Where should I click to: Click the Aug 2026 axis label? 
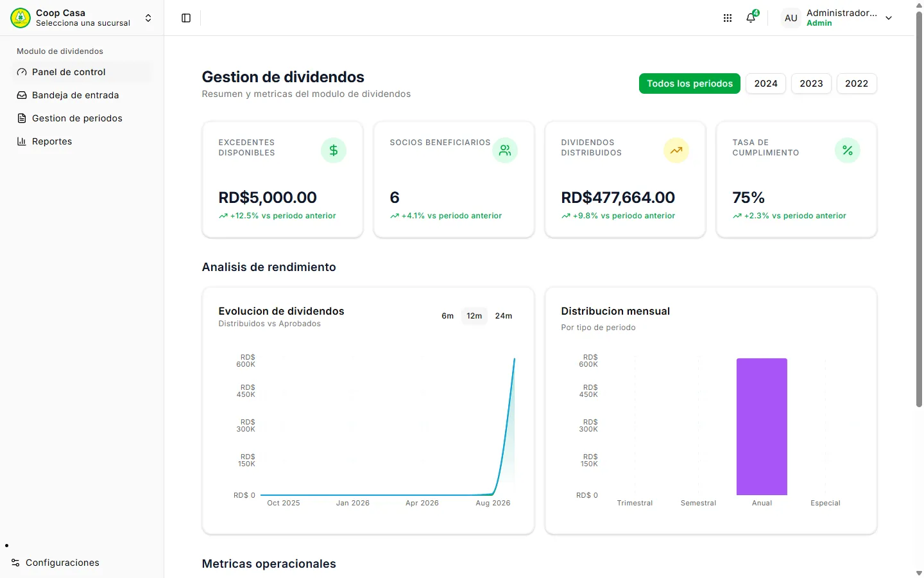pyautogui.click(x=493, y=503)
